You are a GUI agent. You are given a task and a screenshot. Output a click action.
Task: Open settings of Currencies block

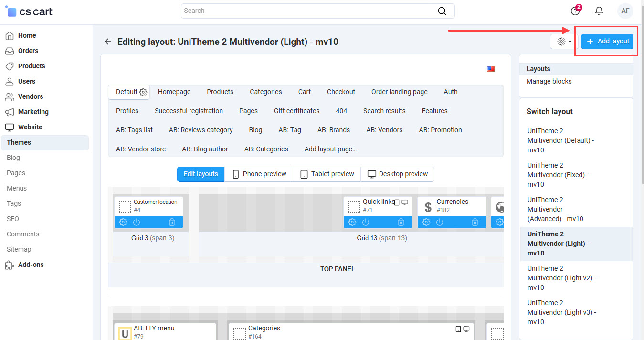426,222
